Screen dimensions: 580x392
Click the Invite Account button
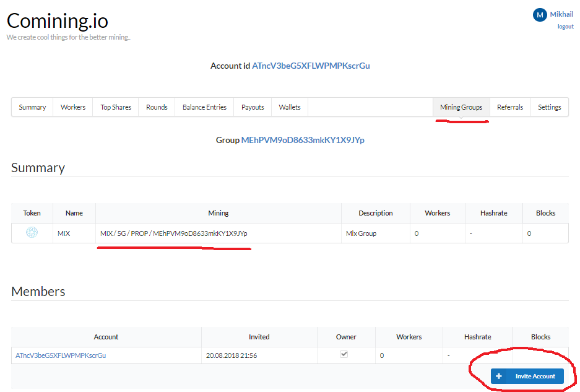click(x=527, y=376)
